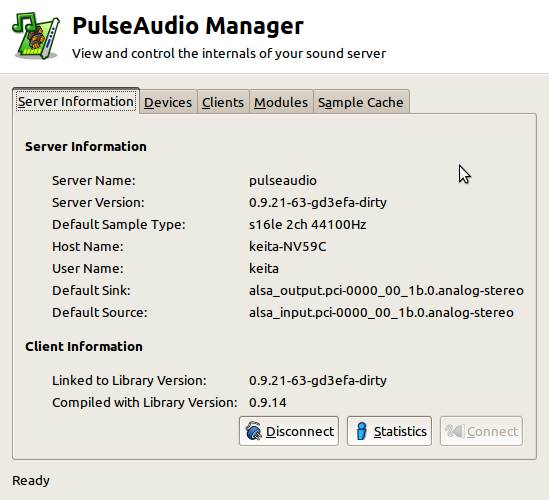549x500 pixels.
Task: Click the disabled Connect button label
Action: [x=492, y=431]
